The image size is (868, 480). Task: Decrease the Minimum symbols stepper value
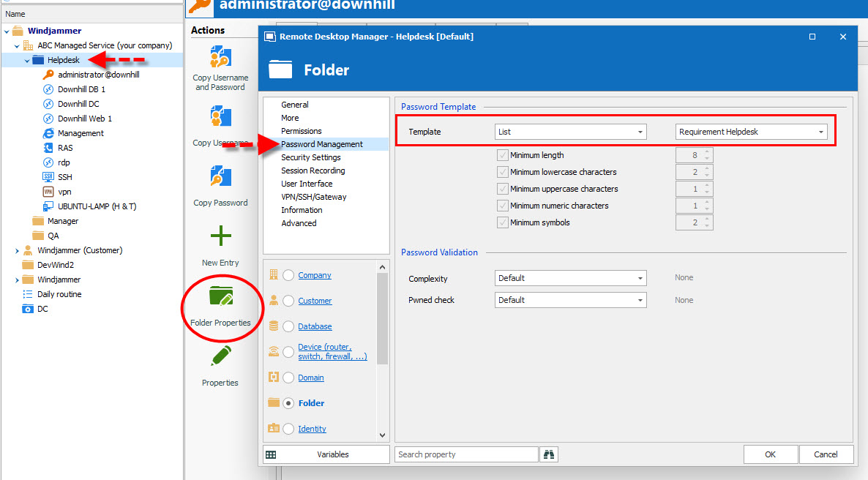click(x=707, y=226)
